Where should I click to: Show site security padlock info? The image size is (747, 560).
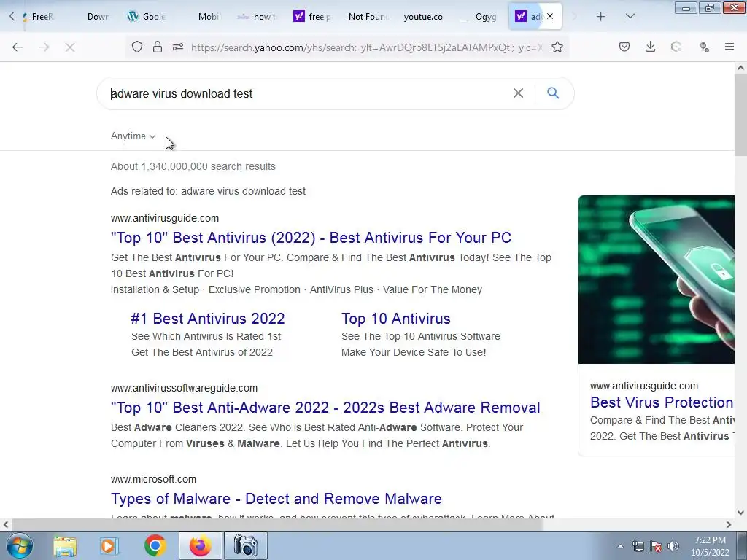(x=158, y=47)
